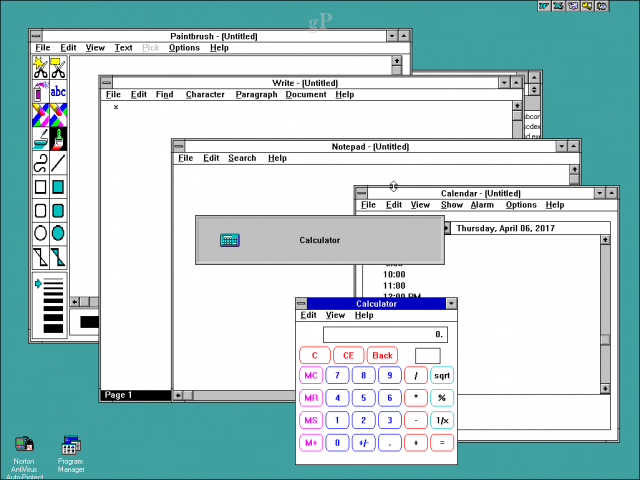Open the Calculator window control menu box
640x480 pixels.
[301, 304]
